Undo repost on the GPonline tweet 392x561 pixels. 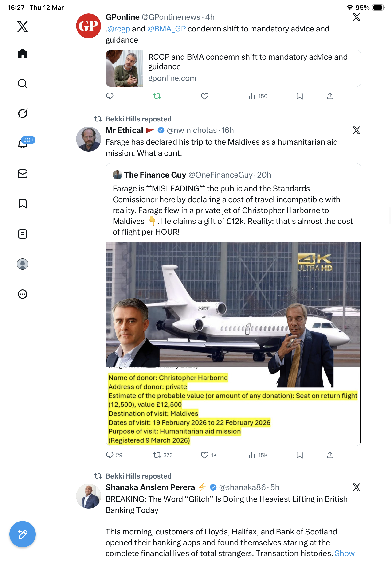157,96
